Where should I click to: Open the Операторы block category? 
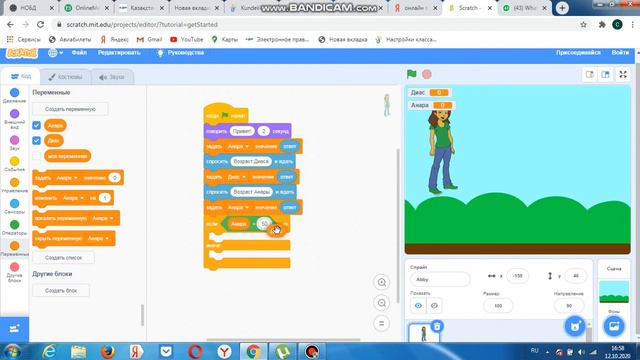[14, 228]
